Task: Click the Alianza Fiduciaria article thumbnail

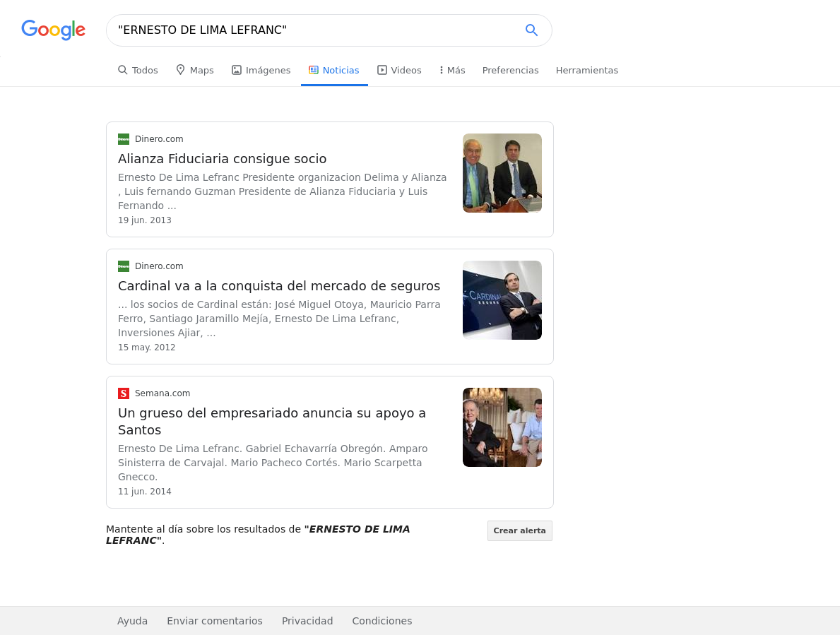Action: tap(502, 173)
